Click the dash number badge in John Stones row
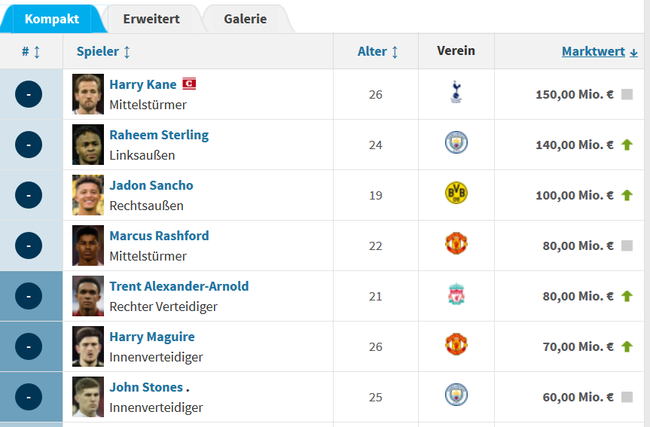Viewport: 650px width, 427px height. tap(28, 397)
